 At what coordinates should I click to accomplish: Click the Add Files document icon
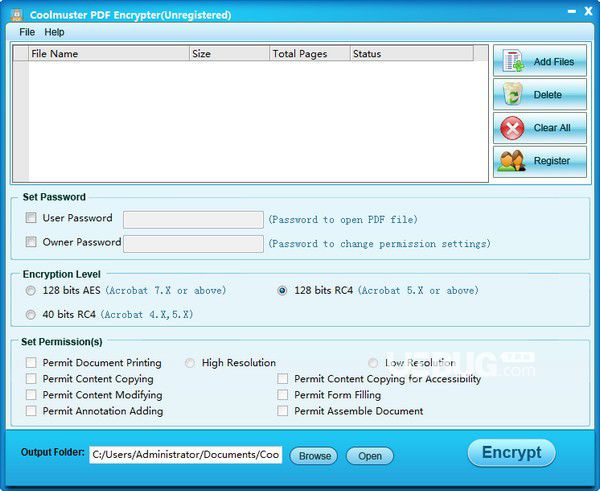pos(514,60)
